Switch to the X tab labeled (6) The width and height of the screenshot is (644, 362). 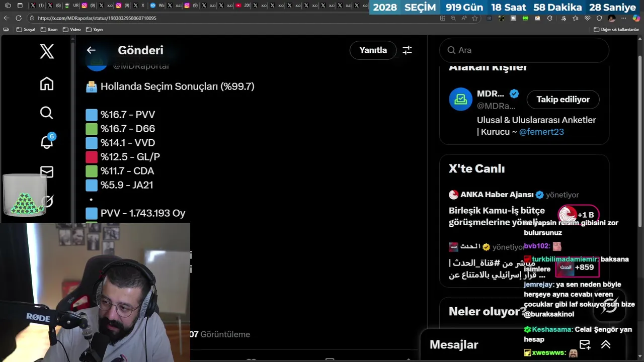pos(54,6)
